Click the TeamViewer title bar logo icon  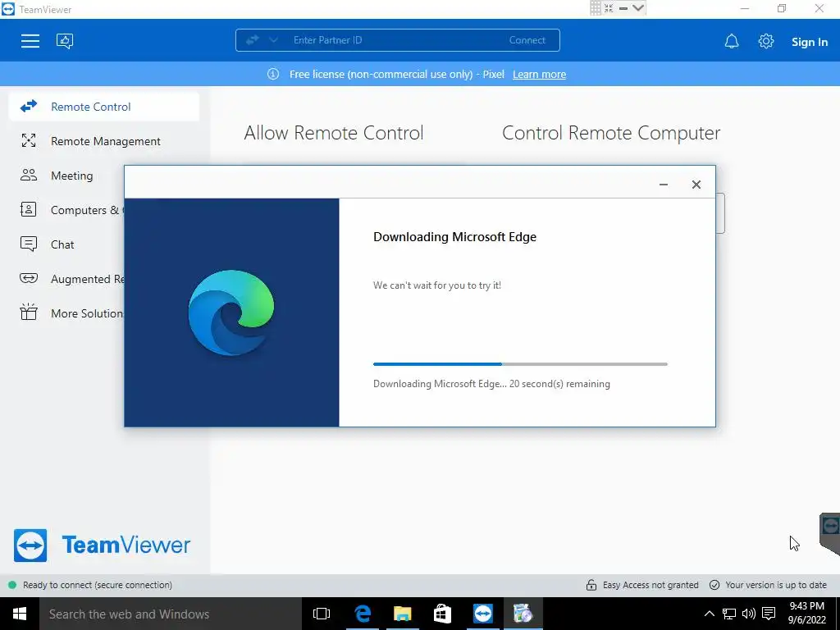tap(8, 8)
